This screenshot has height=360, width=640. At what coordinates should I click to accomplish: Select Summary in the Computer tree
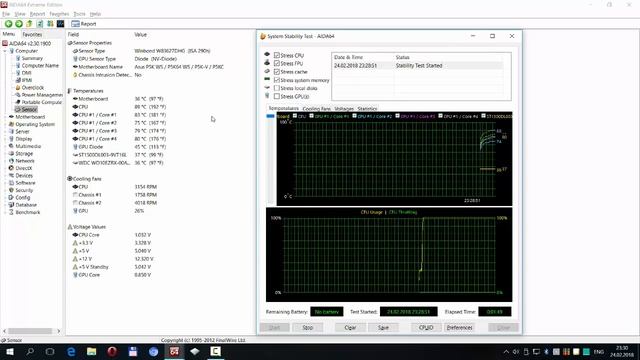pos(32,58)
